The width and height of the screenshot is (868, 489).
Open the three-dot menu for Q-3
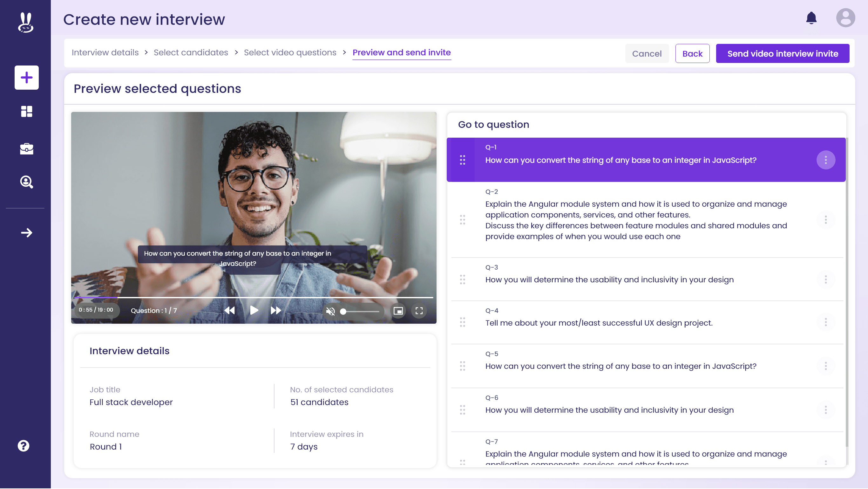point(825,279)
